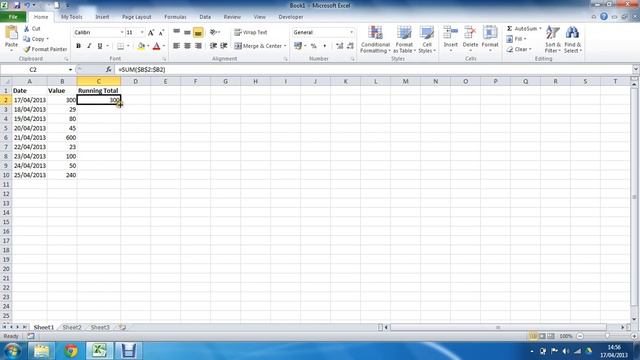Expand the Merge & Center dropdown arrow
Image resolution: width=640 pixels, height=360 pixels.
coord(285,46)
